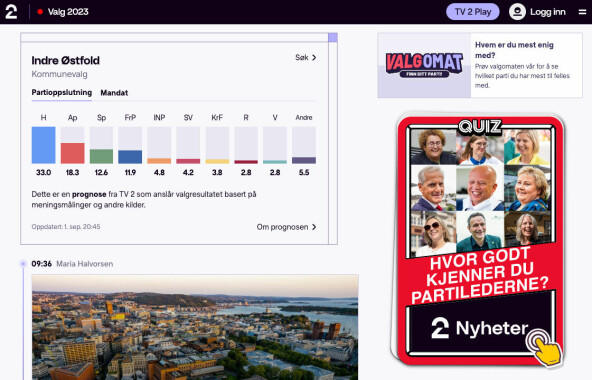
Task: Click the SV party bar
Action: point(188,161)
